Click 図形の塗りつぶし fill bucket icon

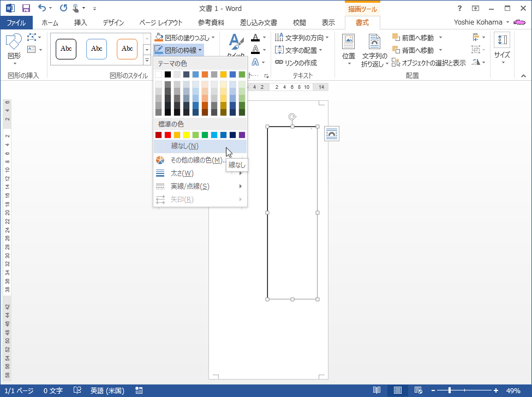pos(159,37)
